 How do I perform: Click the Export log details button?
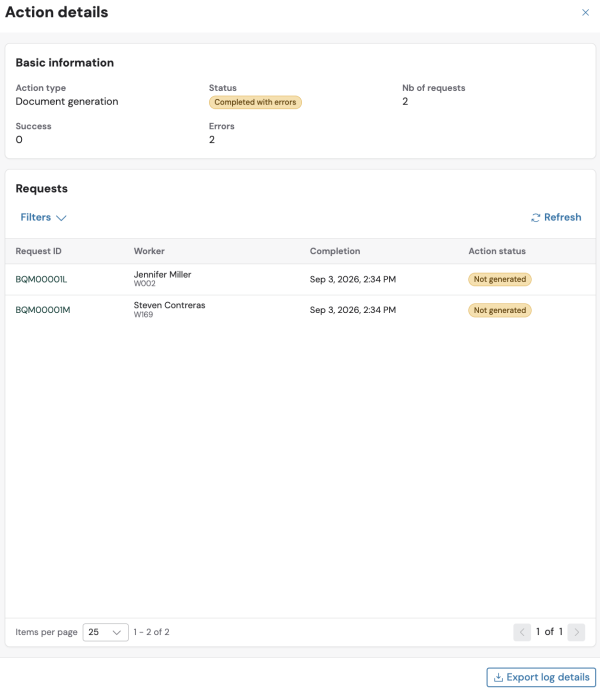coord(541,677)
